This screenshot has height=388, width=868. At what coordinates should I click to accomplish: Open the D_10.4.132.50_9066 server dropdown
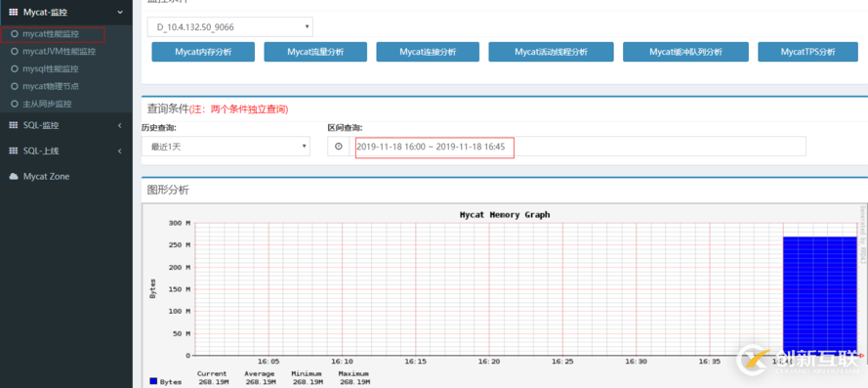(229, 26)
